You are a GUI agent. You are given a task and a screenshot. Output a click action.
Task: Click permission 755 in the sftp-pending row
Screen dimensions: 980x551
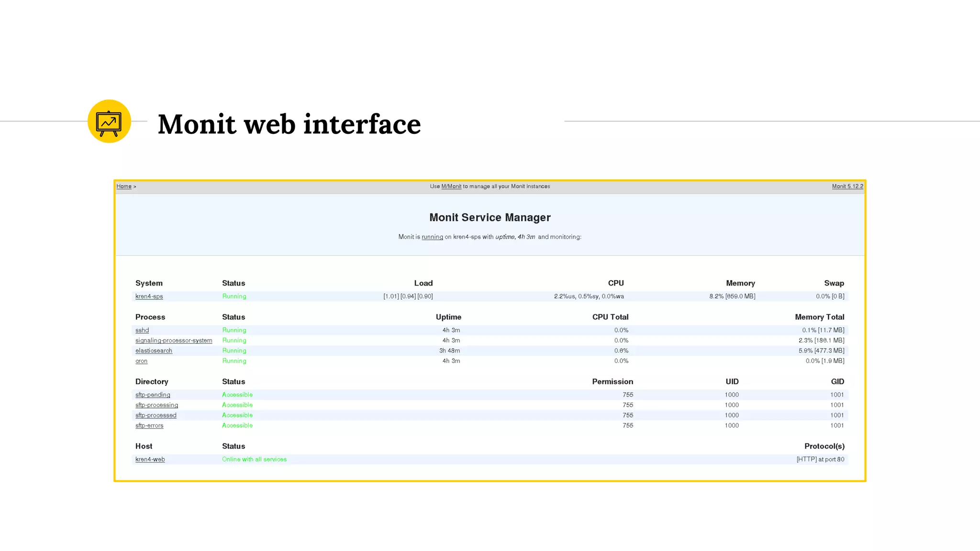click(628, 395)
